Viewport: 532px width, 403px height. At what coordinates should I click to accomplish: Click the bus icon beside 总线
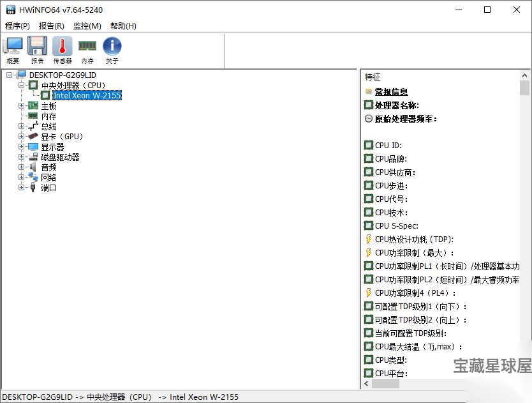click(x=33, y=126)
